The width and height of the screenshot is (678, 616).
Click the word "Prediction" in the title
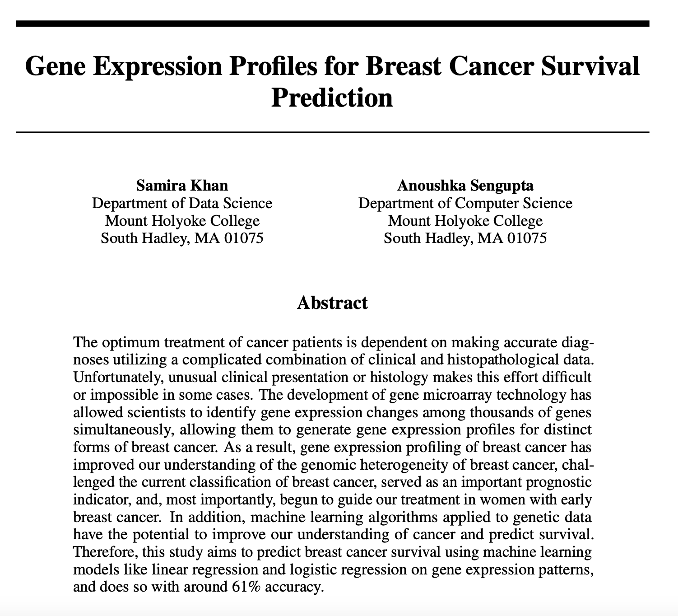[332, 96]
